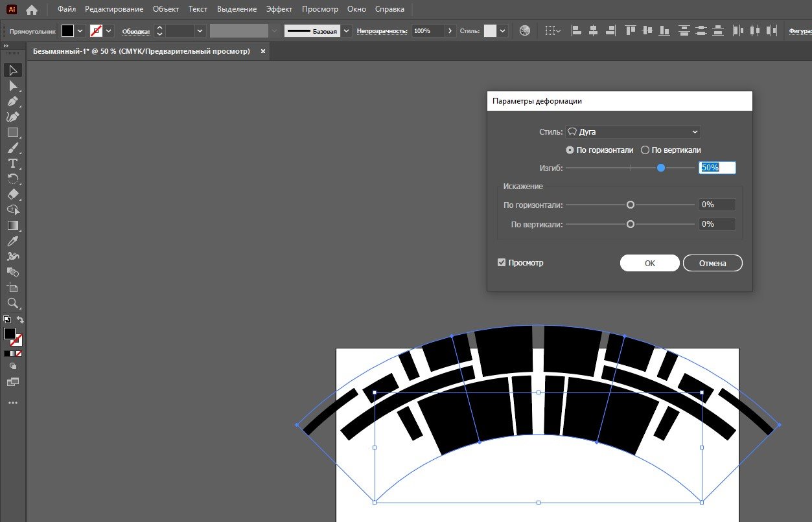Viewport: 812px width, 522px height.
Task: Select the По вертикали radio button
Action: pyautogui.click(x=645, y=150)
